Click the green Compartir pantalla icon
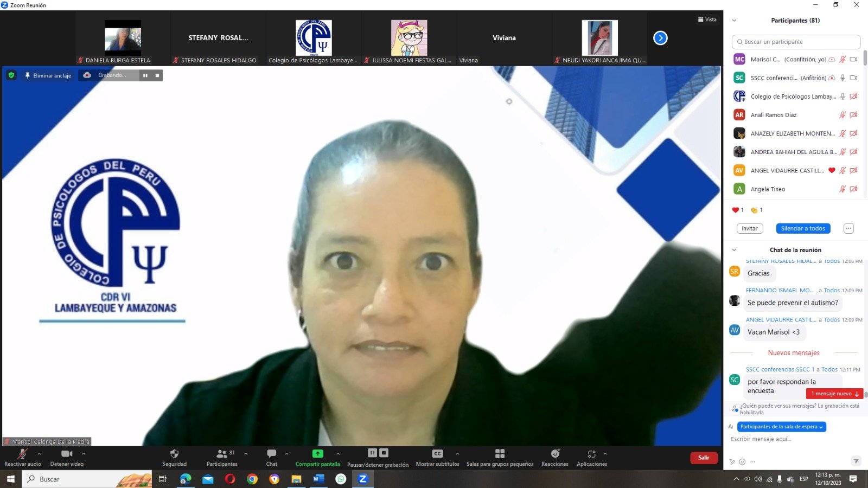Screen dimensions: 868x488 [x=317, y=454]
